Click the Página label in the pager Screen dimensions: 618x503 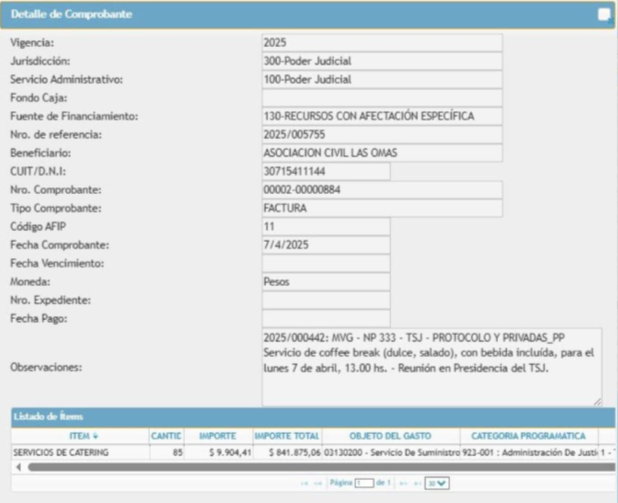click(x=341, y=483)
